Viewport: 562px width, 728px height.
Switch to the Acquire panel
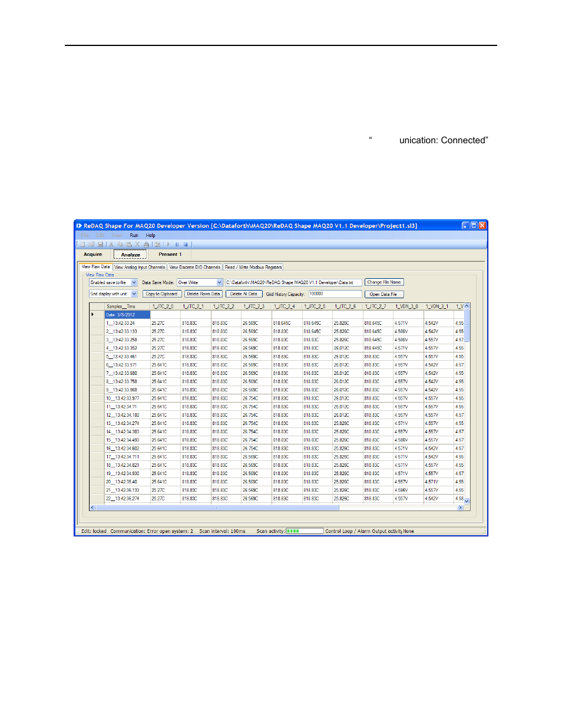93,255
